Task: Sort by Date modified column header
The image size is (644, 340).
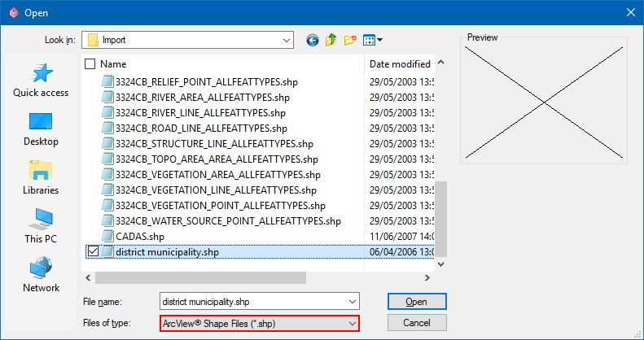Action: (x=400, y=63)
